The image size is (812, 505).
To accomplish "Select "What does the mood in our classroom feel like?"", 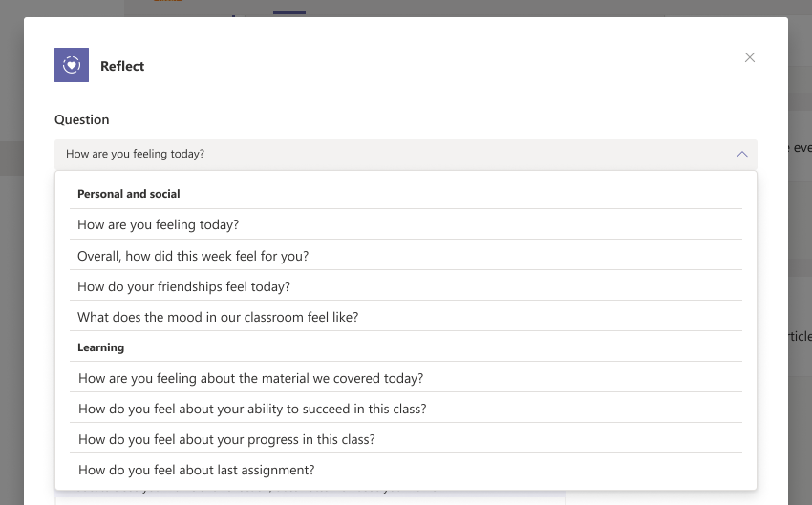I will [x=218, y=317].
